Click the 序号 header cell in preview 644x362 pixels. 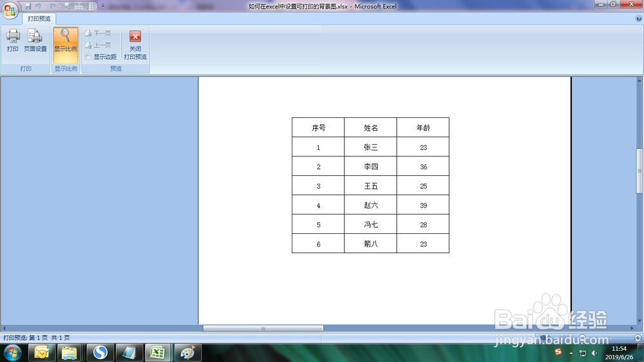coord(318,128)
